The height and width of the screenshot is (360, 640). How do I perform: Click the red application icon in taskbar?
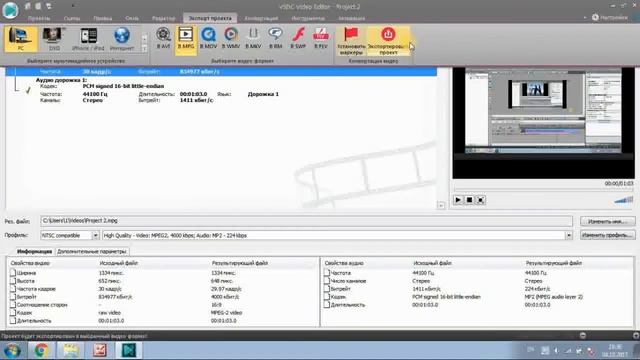coord(100,351)
